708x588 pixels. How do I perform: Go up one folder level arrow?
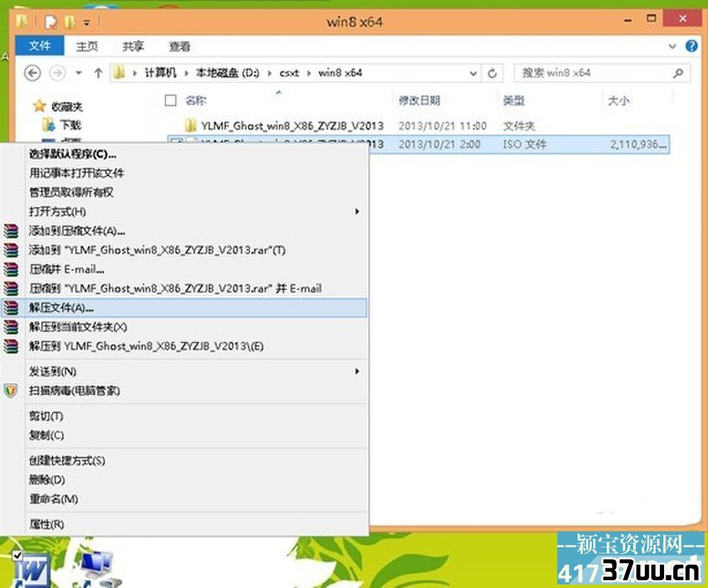[x=98, y=73]
